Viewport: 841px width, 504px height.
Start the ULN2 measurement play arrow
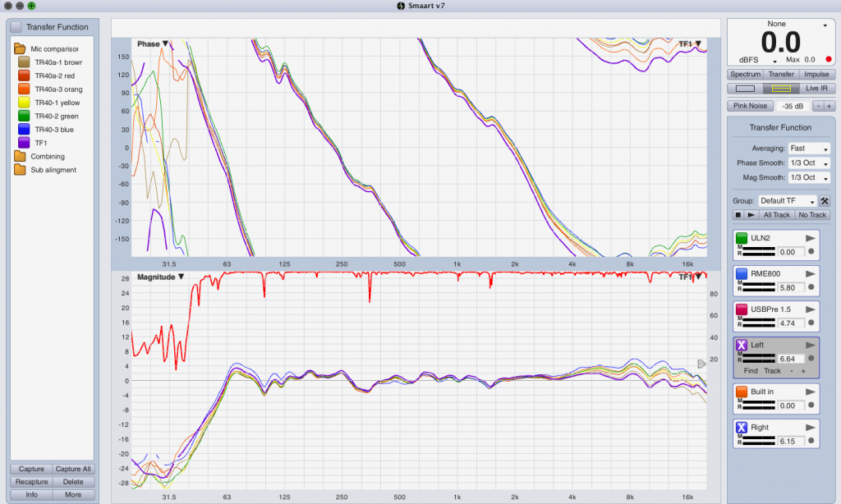click(811, 238)
